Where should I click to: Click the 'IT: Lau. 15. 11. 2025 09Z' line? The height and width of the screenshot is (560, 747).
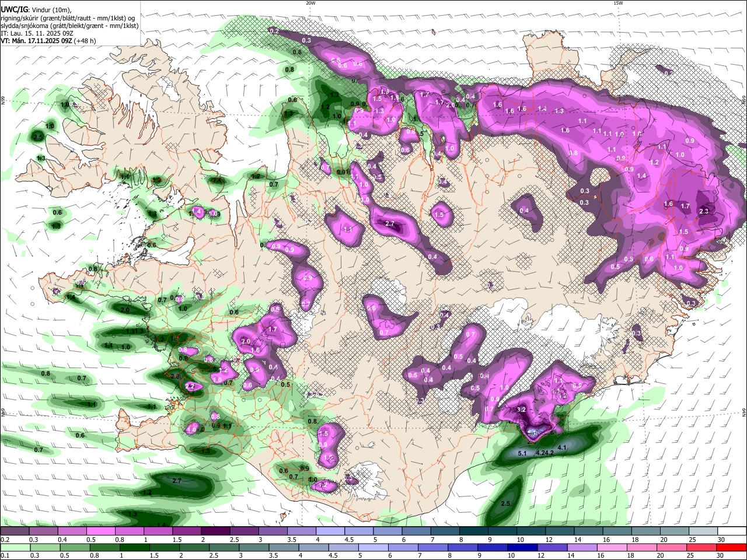37,33
